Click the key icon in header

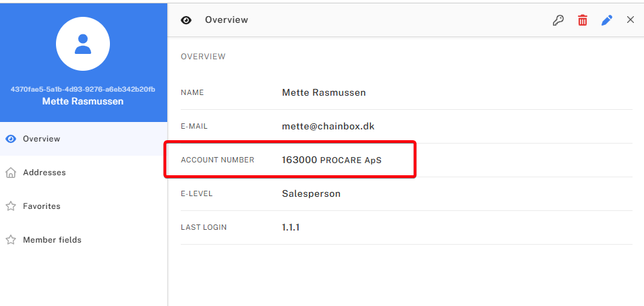point(558,20)
